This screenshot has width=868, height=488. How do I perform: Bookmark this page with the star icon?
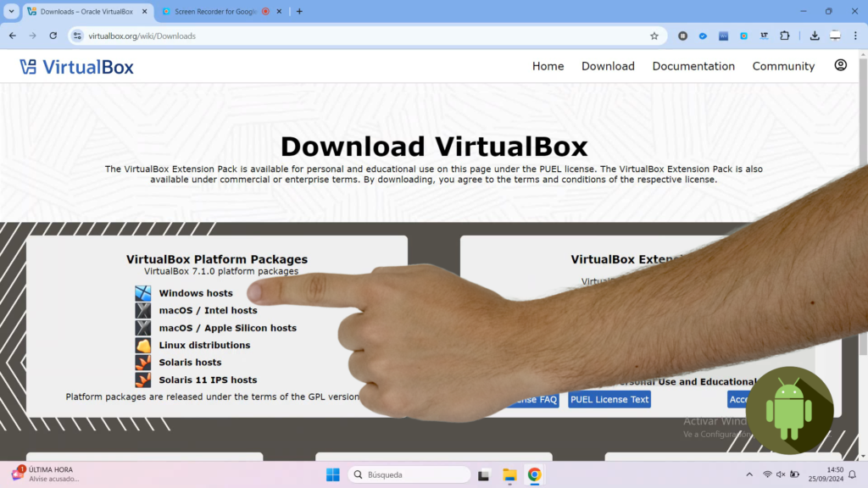click(x=654, y=36)
